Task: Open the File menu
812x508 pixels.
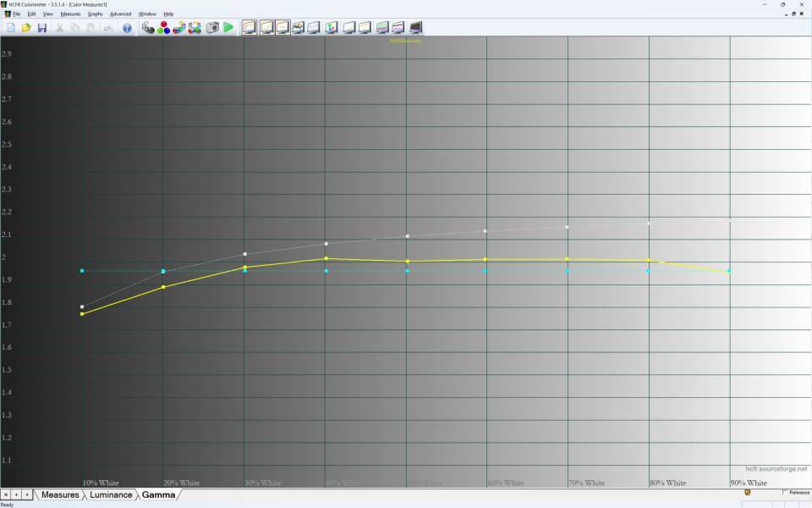Action: tap(17, 14)
